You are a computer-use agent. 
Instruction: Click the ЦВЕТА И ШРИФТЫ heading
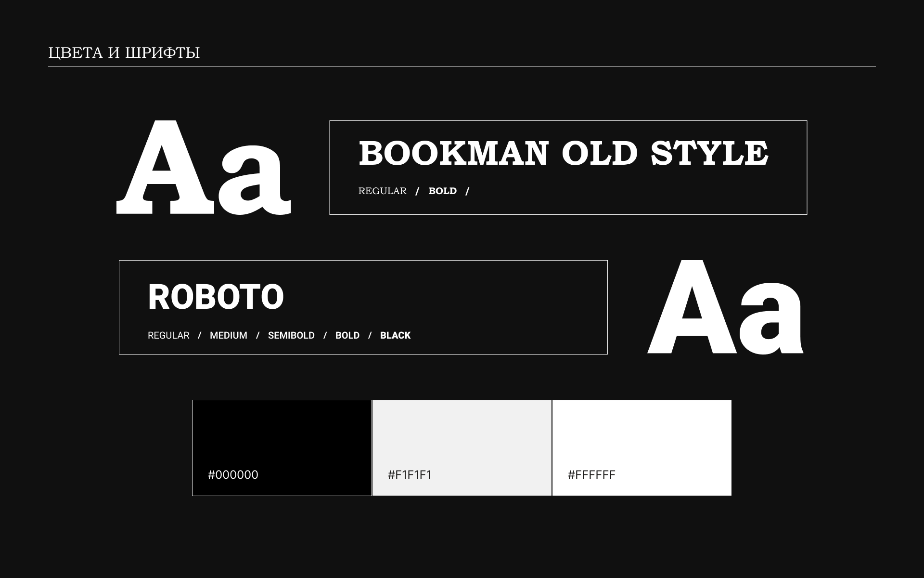[x=124, y=53]
